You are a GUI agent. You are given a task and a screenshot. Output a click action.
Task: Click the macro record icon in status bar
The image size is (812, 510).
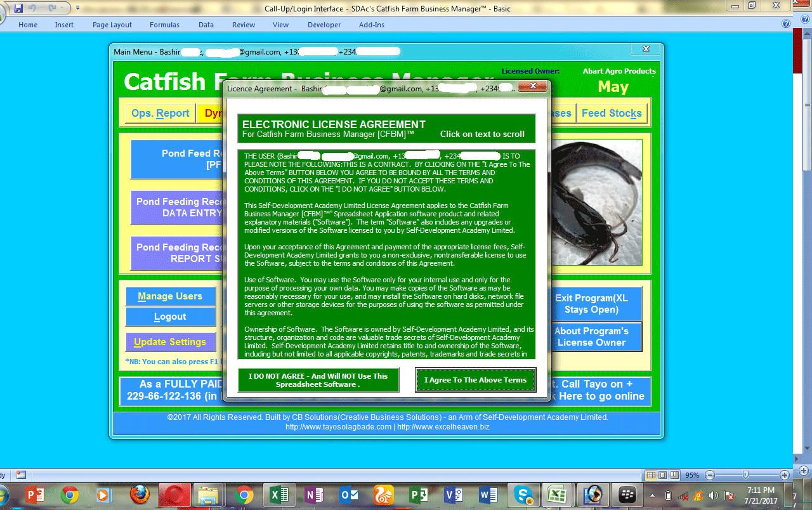(21, 474)
